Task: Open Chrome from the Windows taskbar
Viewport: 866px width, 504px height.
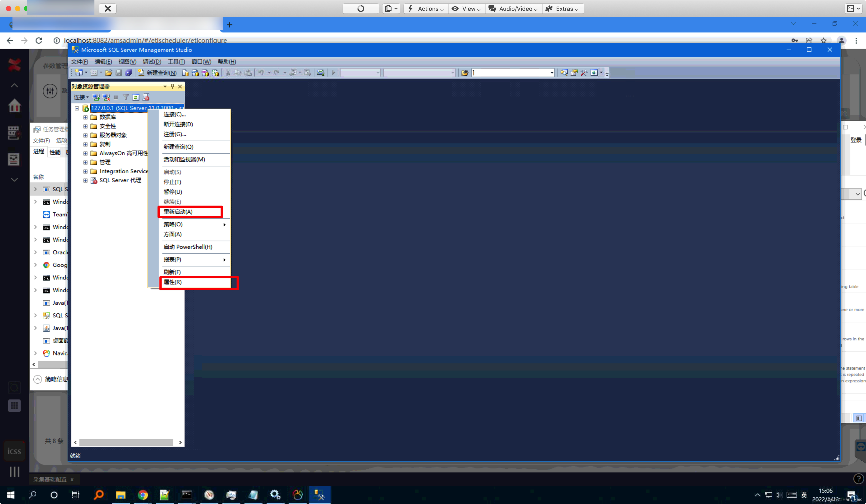Action: coord(143,495)
